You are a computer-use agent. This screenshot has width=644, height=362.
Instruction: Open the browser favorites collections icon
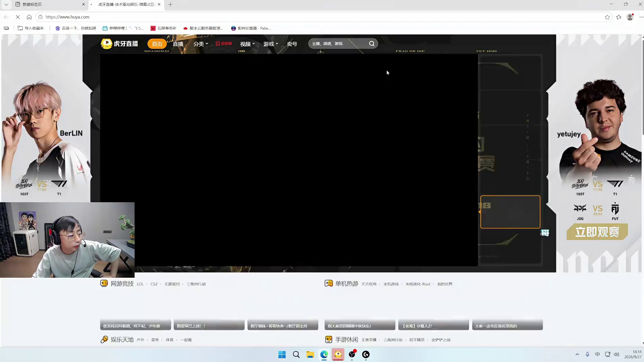619,17
